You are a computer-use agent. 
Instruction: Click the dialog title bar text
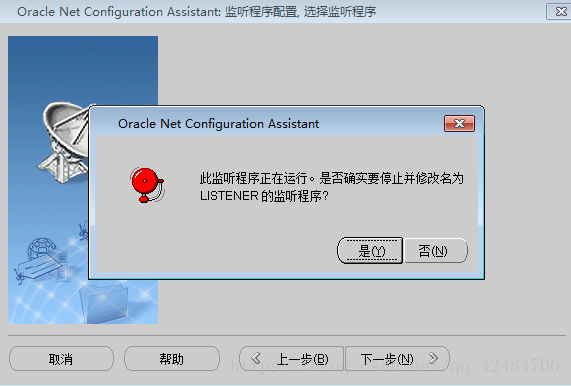[218, 124]
